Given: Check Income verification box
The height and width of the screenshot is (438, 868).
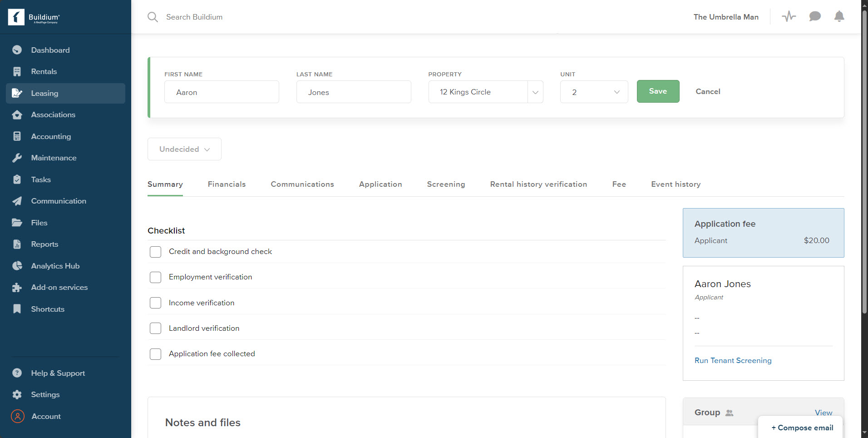Looking at the screenshot, I should click(x=155, y=303).
